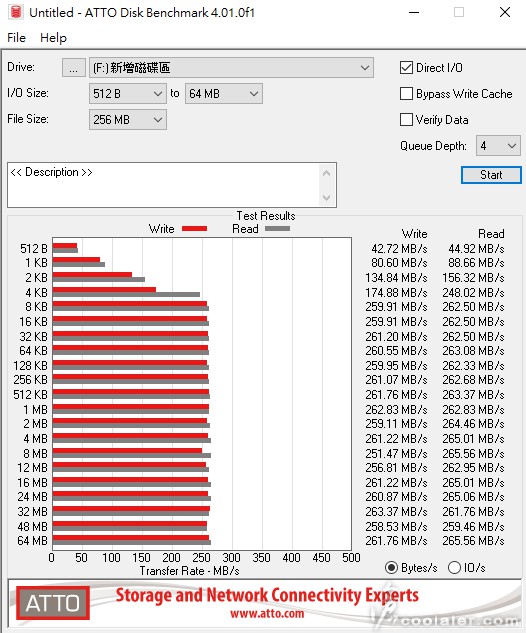Enable Bypass Write Cache option

click(406, 94)
